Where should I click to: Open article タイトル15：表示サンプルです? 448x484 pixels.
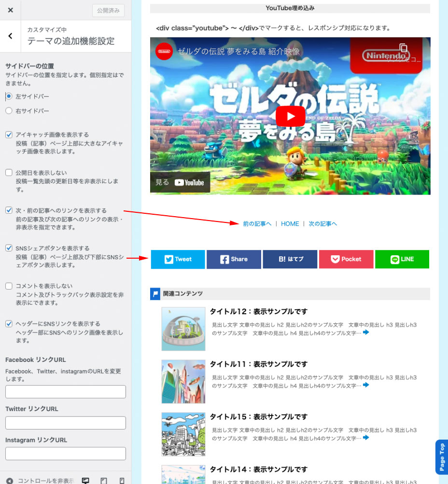tap(259, 417)
